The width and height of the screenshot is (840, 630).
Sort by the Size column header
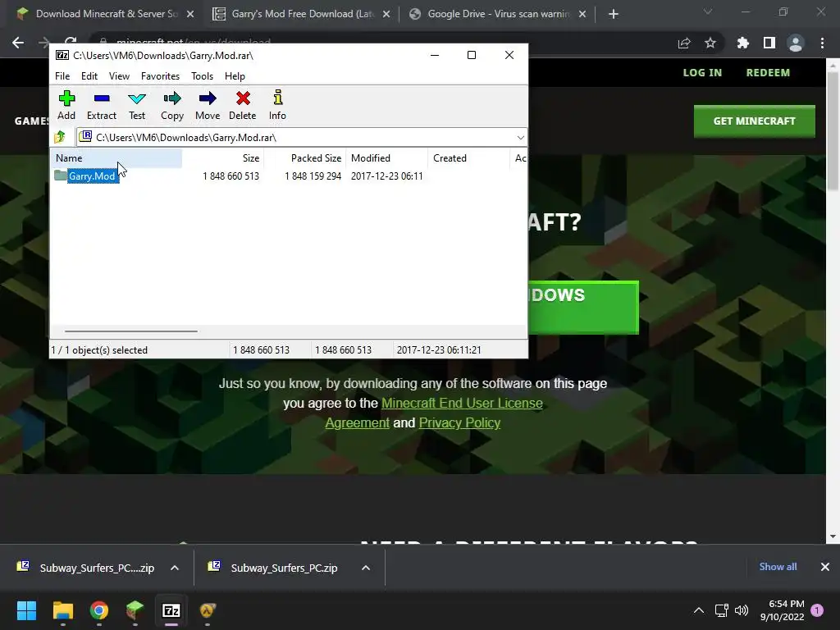point(222,158)
